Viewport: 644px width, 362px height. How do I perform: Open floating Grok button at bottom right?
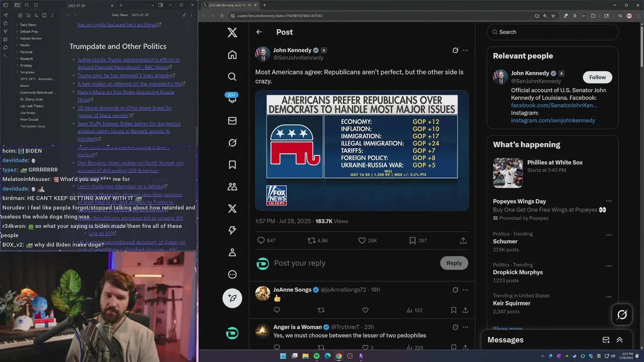[x=622, y=315]
